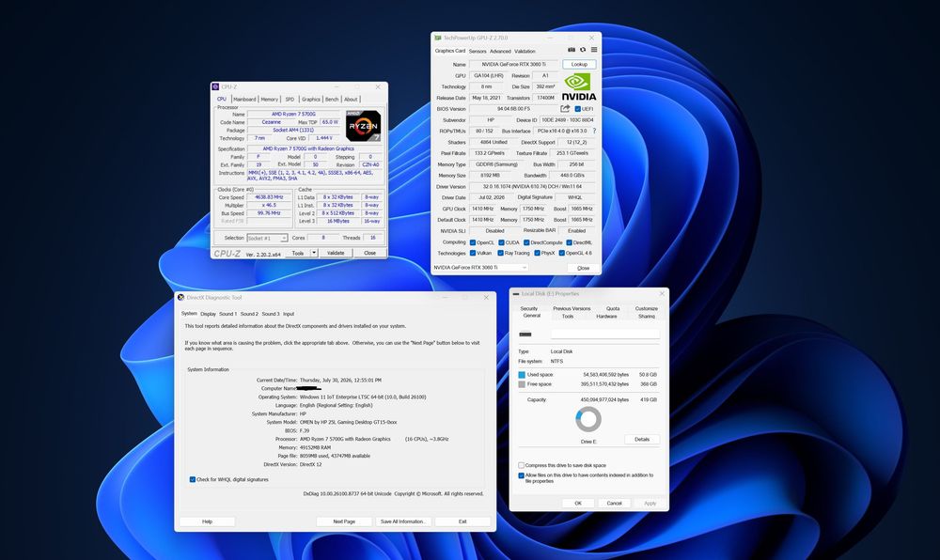Open Security tab in Disk Properties
This screenshot has height=560, width=940.
click(x=528, y=308)
